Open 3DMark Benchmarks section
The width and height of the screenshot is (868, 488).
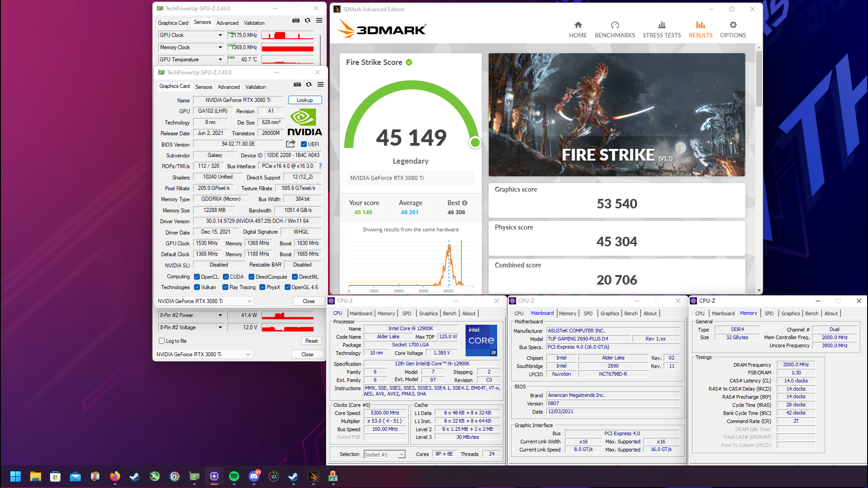click(615, 30)
